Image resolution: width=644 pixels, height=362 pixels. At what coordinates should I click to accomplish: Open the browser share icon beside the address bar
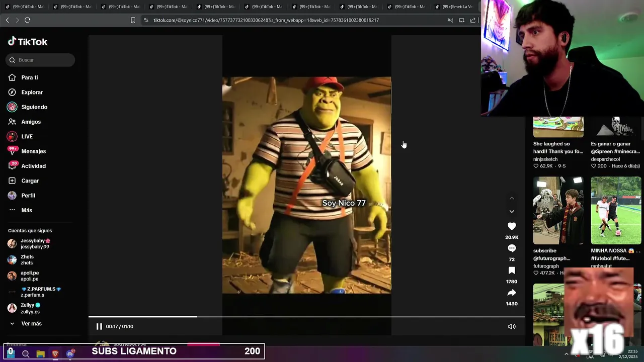tap(473, 20)
